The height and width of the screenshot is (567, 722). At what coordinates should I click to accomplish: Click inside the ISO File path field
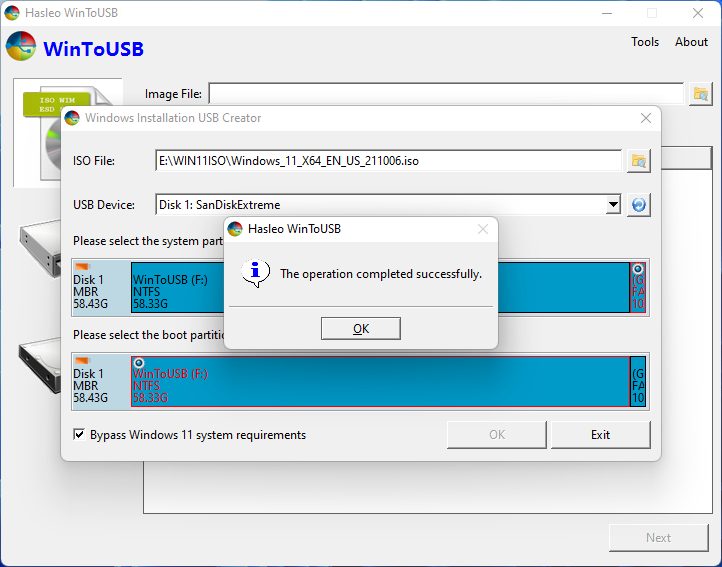pyautogui.click(x=388, y=161)
